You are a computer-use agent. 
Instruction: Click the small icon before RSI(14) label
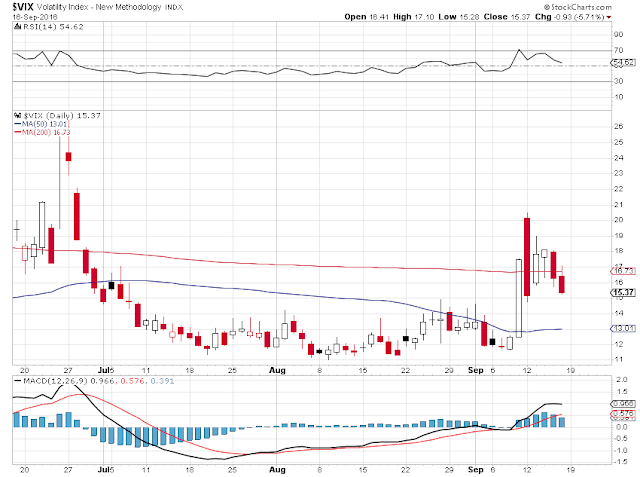pos(17,27)
